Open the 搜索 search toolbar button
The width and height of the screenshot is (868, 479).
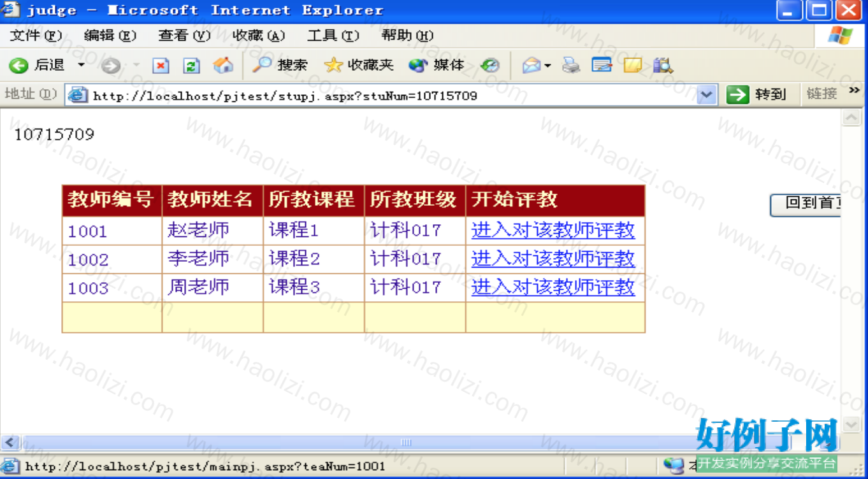[280, 65]
